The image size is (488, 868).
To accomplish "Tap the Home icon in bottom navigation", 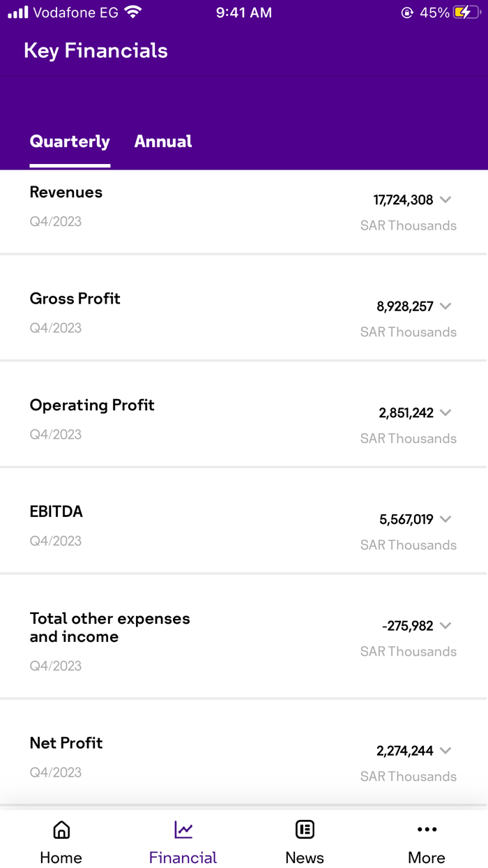I will pyautogui.click(x=61, y=830).
